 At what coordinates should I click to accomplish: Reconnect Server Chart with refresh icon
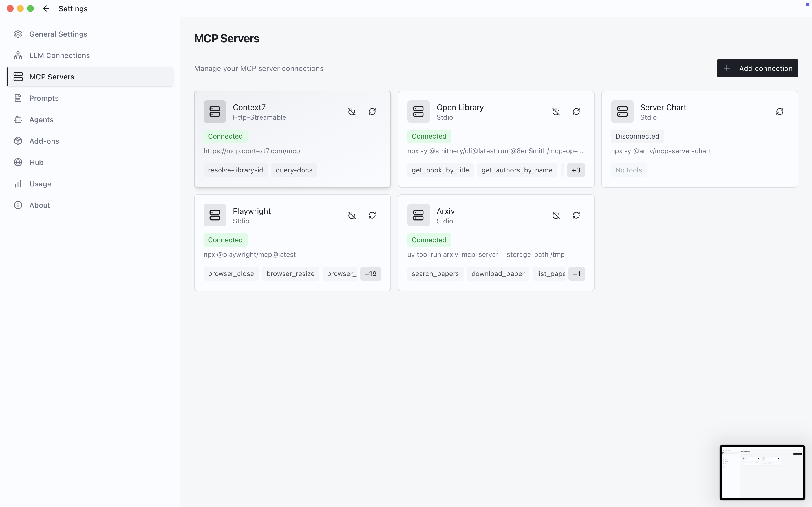tap(780, 112)
